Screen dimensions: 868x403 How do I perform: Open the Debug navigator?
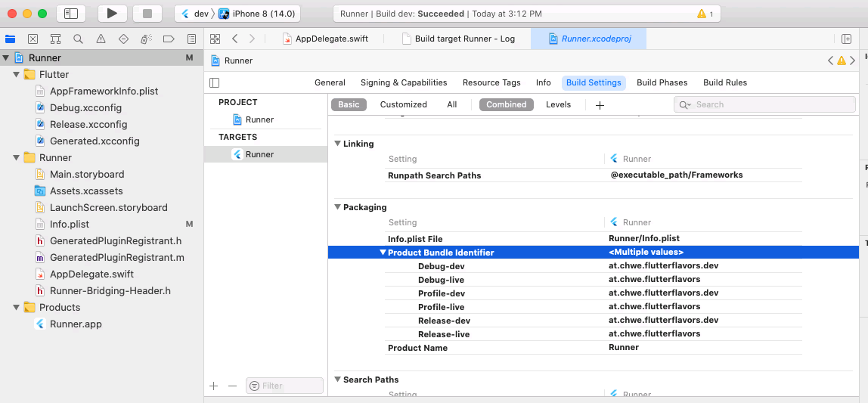[146, 39]
